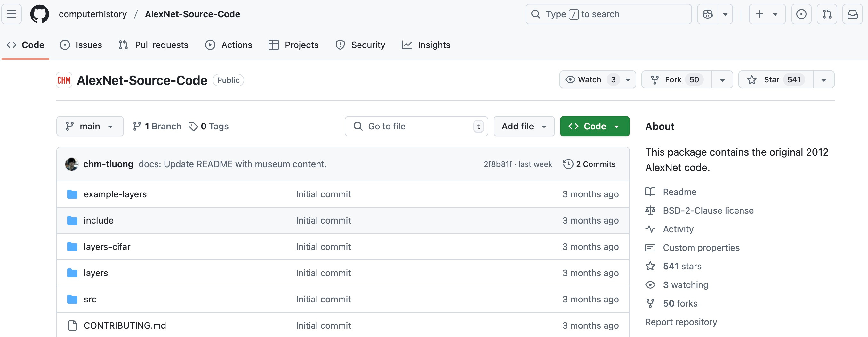Open your issues icon in header
Viewport: 868px width, 337px height.
click(x=801, y=14)
